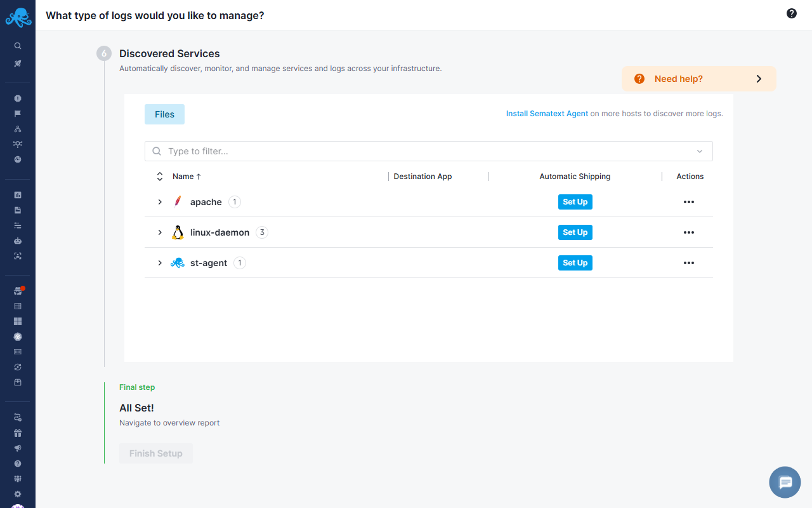Image resolution: width=812 pixels, height=508 pixels.
Task: Open settings gear in sidebar
Action: (x=18, y=494)
